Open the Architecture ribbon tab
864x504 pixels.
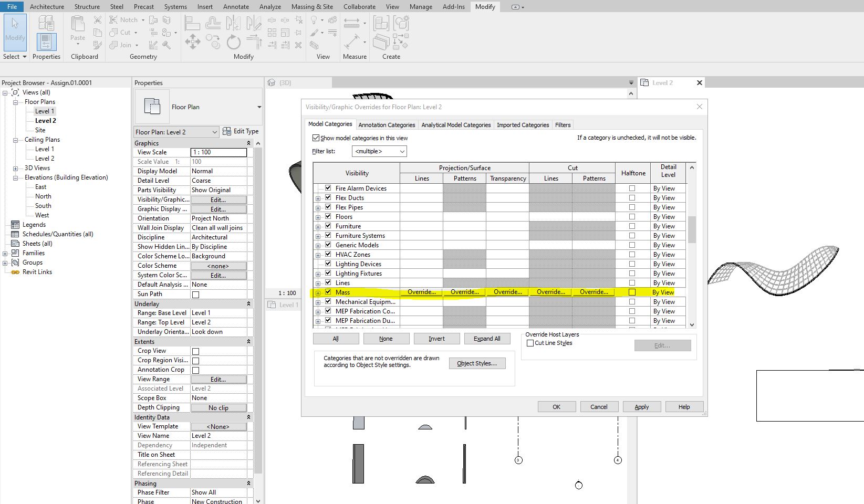click(47, 6)
